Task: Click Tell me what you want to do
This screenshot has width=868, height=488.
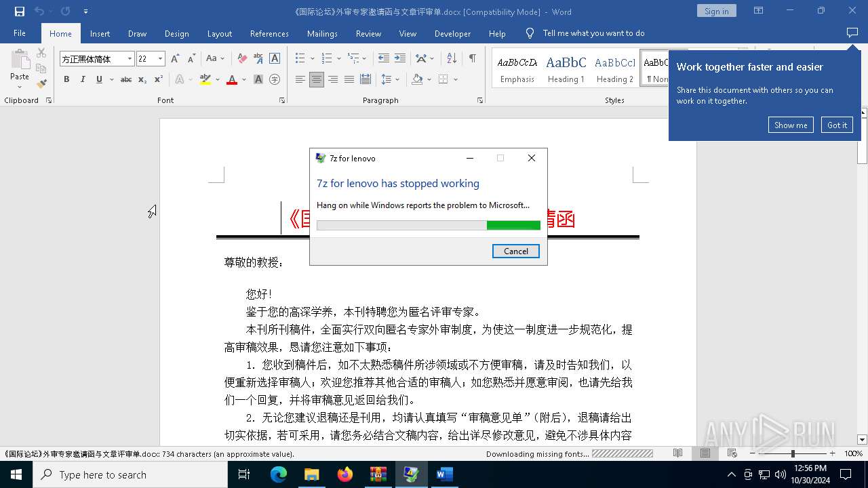Action: pos(593,33)
